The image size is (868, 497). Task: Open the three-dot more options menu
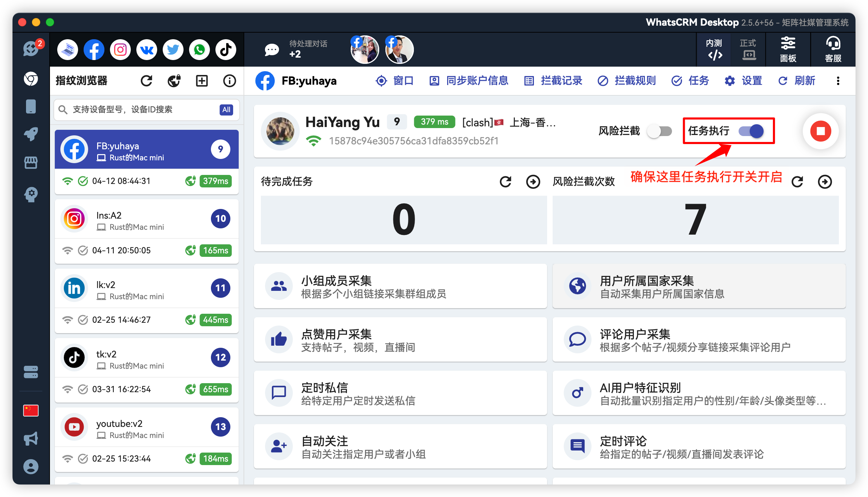(838, 81)
